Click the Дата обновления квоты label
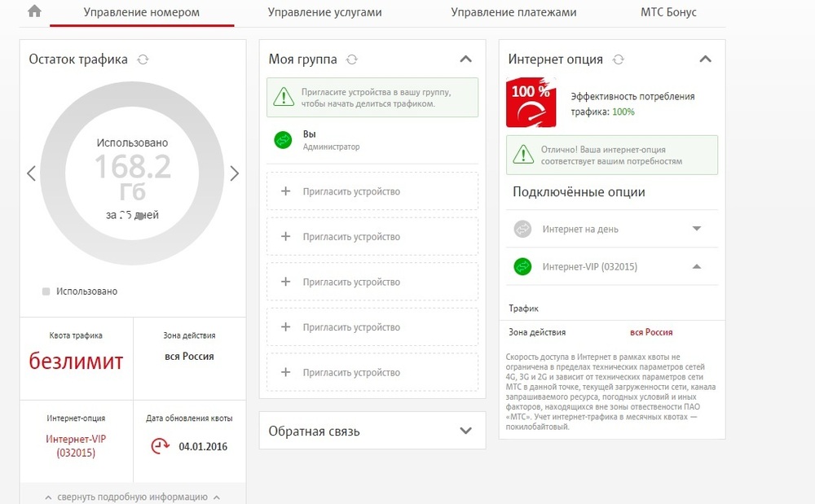815x504 pixels. click(189, 419)
